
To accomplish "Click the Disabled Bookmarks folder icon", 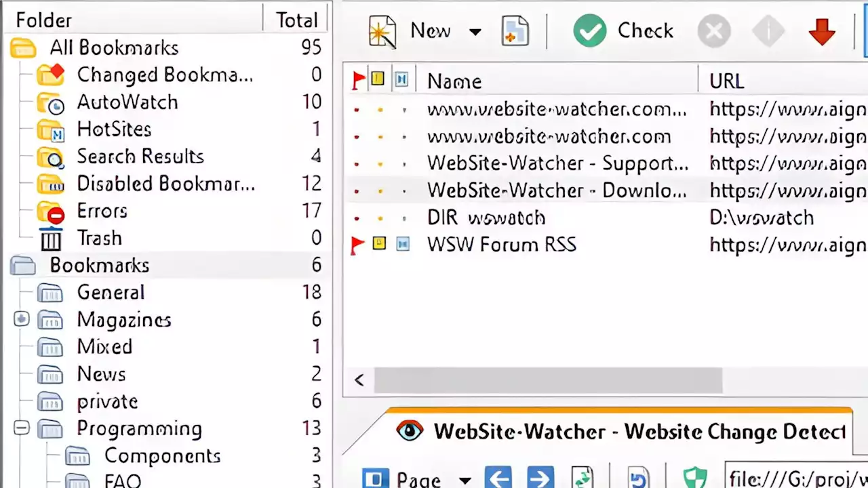I will [50, 184].
